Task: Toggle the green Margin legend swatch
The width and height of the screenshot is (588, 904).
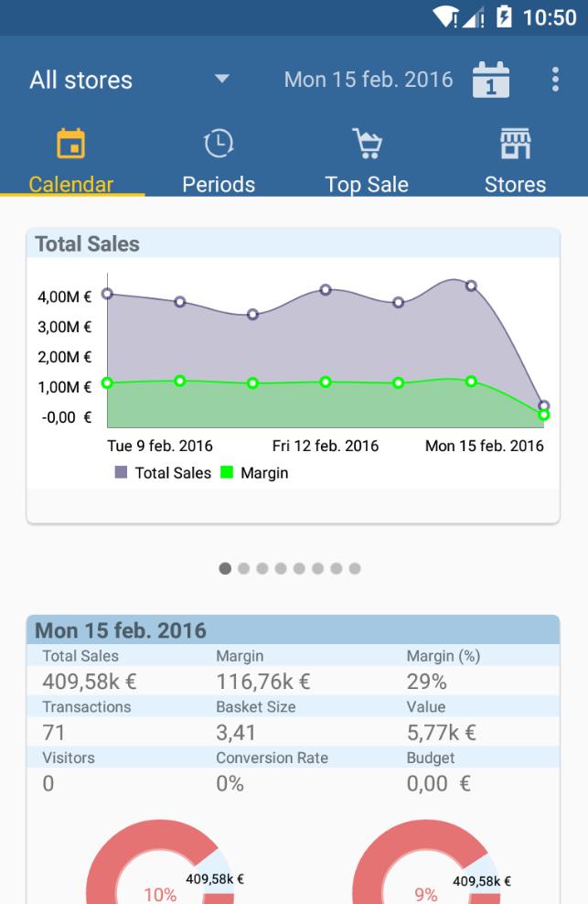Action: coord(227,473)
